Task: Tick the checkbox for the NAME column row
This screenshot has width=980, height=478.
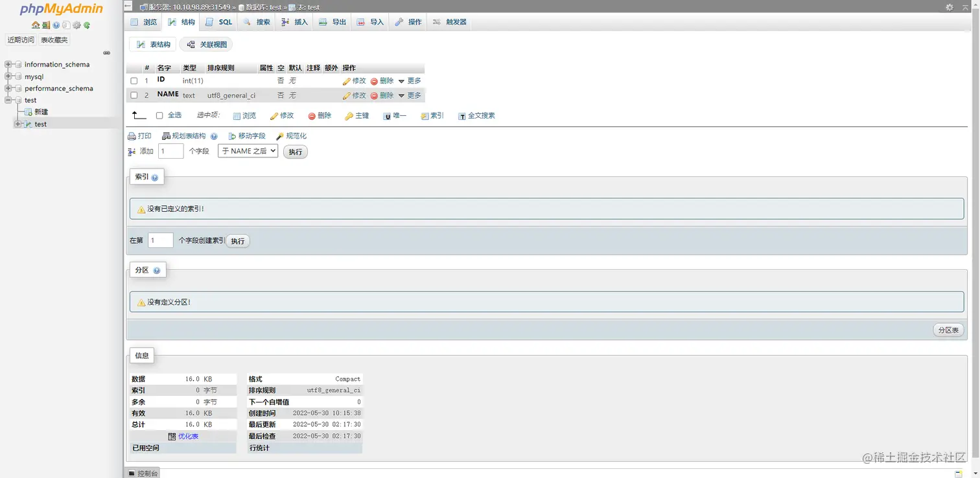Action: (x=134, y=95)
